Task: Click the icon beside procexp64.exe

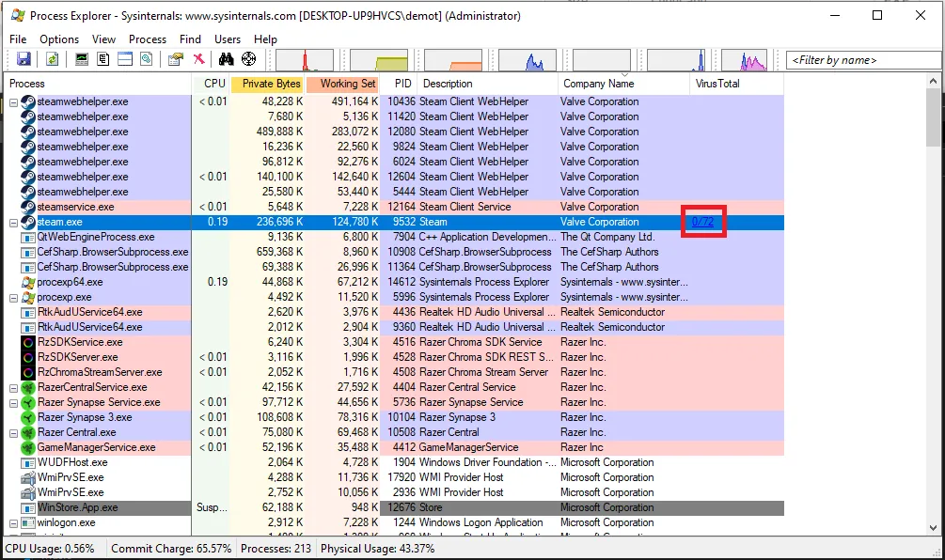Action: [28, 282]
